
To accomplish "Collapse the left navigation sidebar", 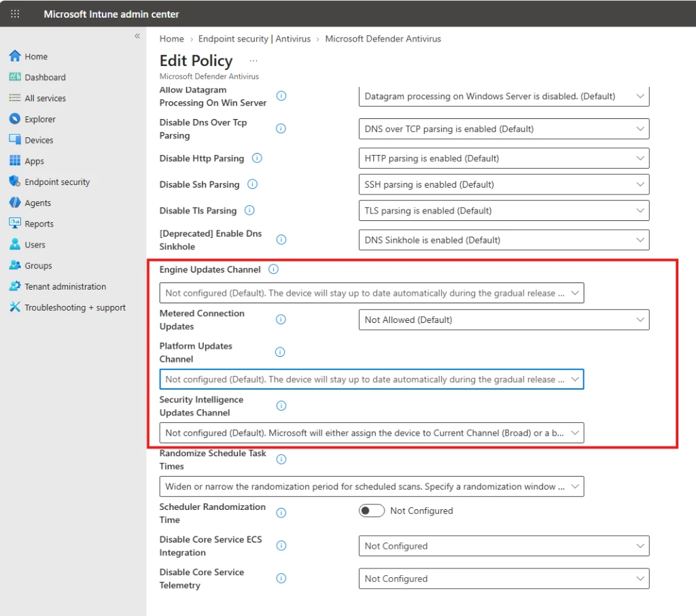I will click(x=137, y=36).
